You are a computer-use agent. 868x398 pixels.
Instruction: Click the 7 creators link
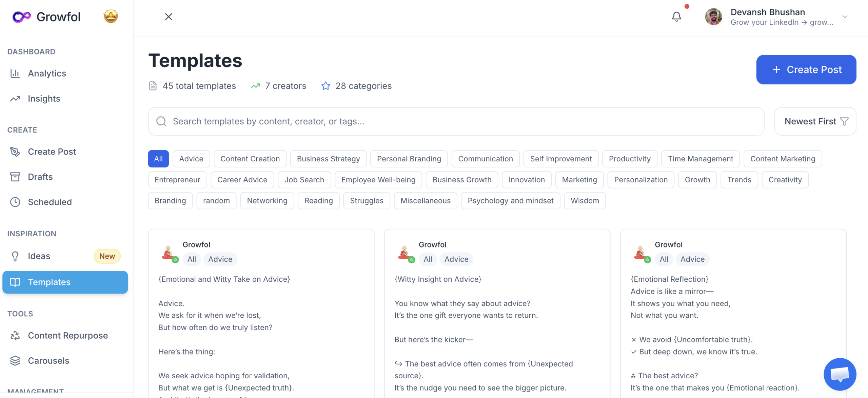click(x=285, y=86)
